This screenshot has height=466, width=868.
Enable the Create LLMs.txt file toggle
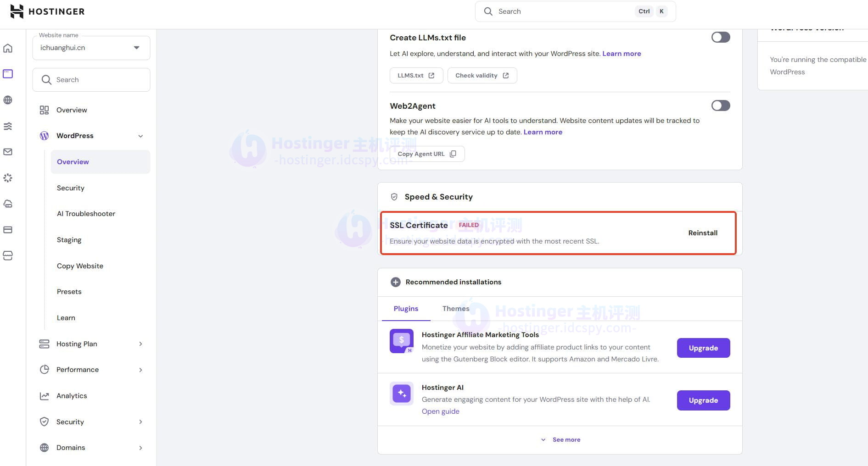click(720, 37)
